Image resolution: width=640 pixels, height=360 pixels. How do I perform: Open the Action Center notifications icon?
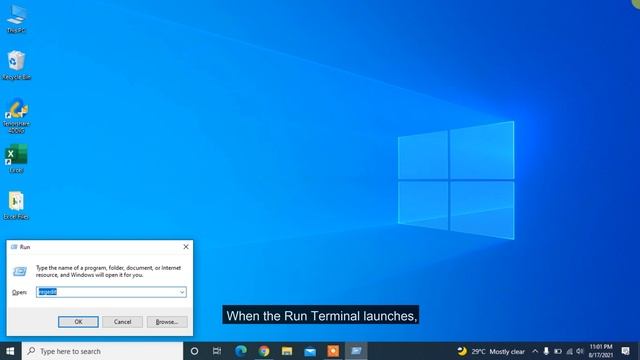[625, 351]
